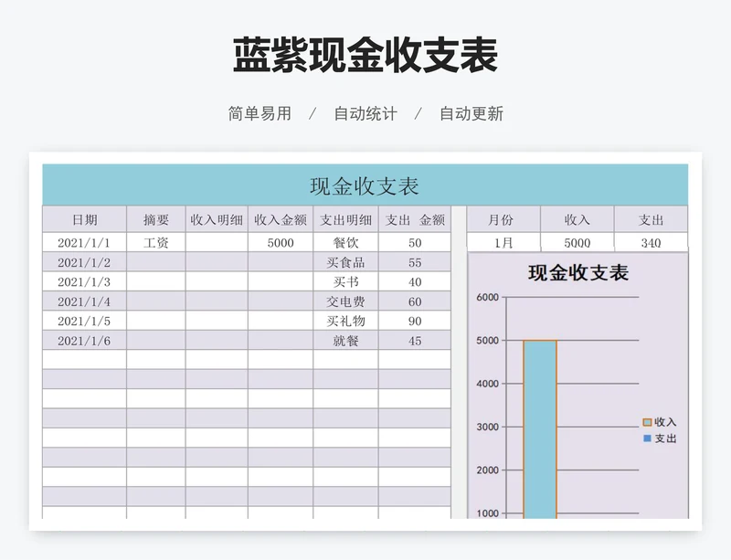
Task: Click the 6000 axis label
Action: [x=488, y=298]
